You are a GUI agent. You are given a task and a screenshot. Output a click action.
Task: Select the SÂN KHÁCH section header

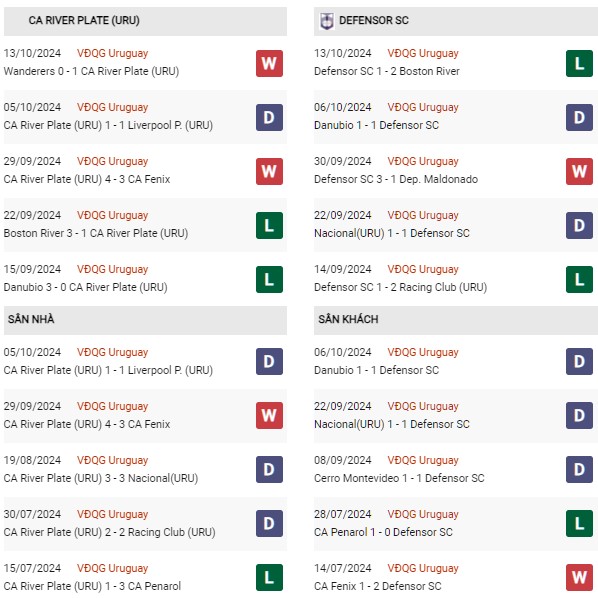(x=456, y=320)
